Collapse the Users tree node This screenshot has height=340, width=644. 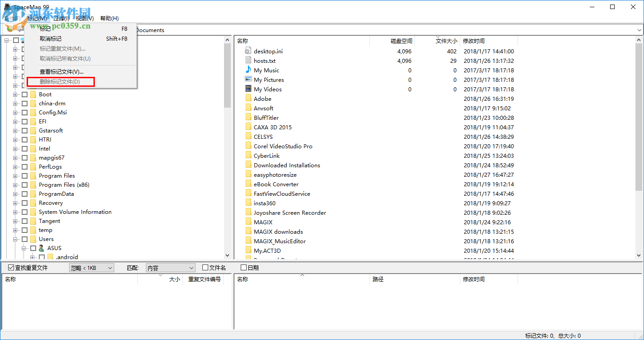tap(15, 239)
